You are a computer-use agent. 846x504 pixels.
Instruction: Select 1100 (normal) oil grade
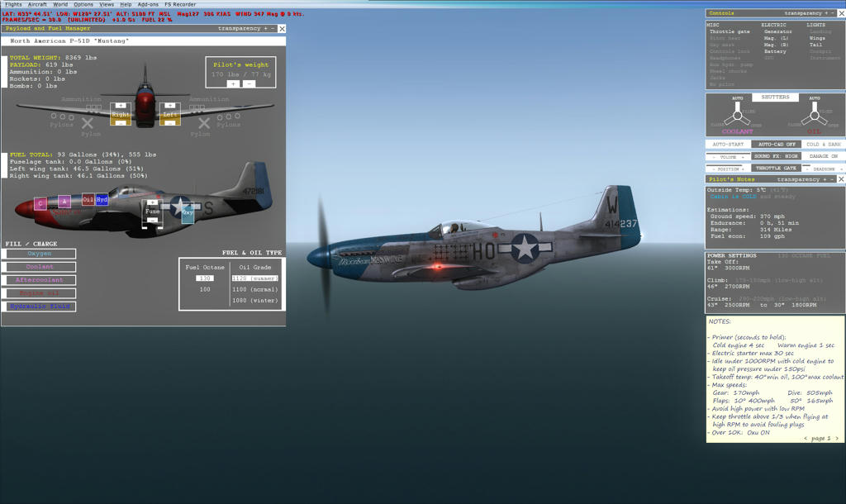coord(255,290)
